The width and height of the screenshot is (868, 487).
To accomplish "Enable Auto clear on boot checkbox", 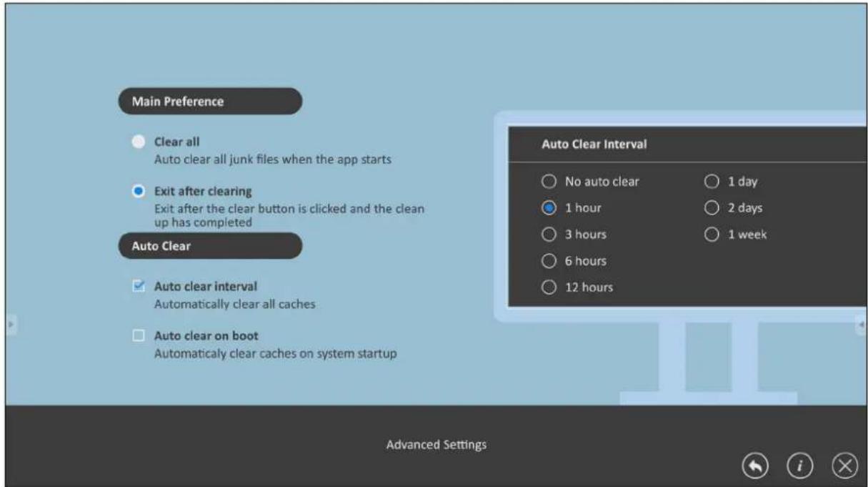I will (139, 335).
